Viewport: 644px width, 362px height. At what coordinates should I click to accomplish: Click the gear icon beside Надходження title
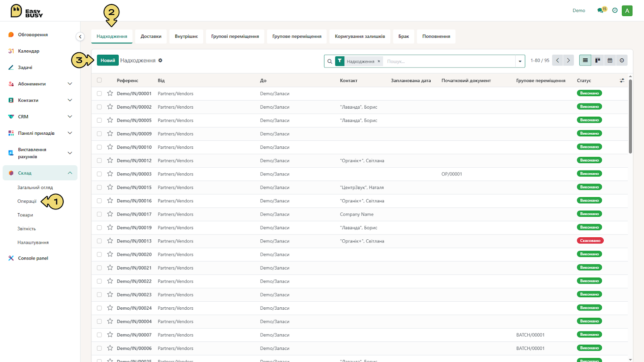pyautogui.click(x=160, y=60)
